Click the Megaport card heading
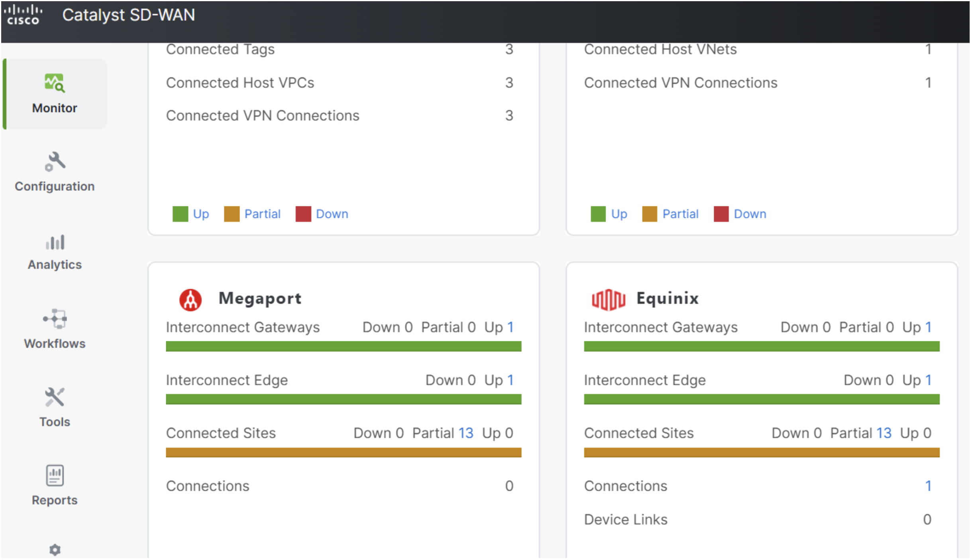The width and height of the screenshot is (970, 560). pos(260,299)
